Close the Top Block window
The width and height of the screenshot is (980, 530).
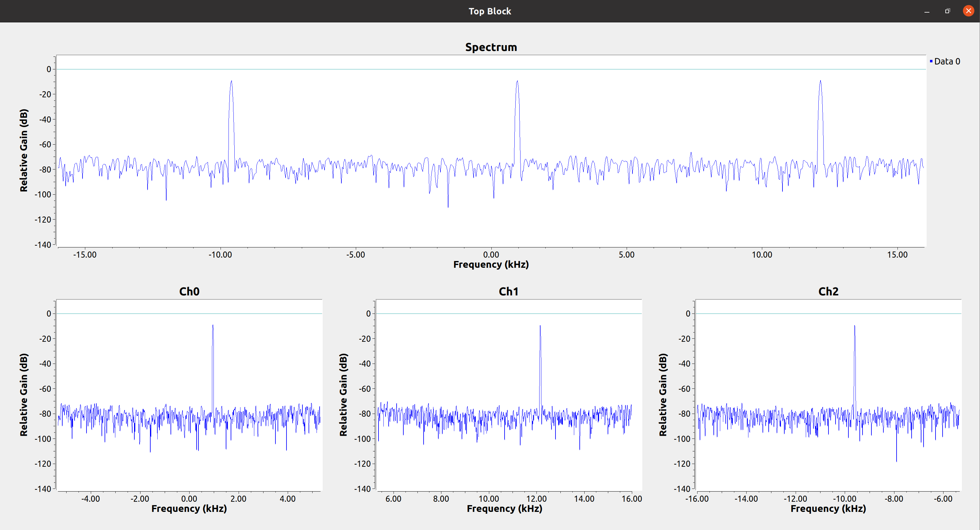coord(968,11)
